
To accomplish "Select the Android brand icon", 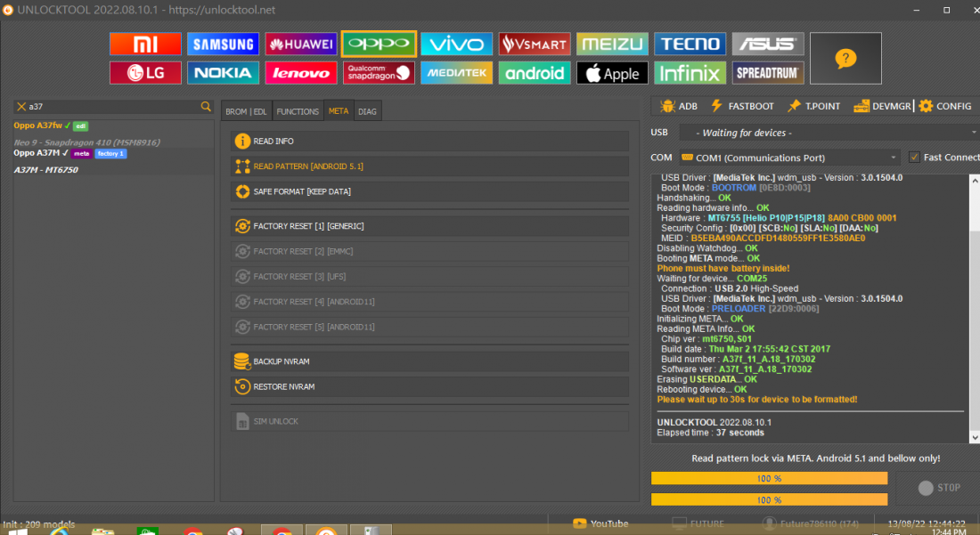I will [535, 73].
